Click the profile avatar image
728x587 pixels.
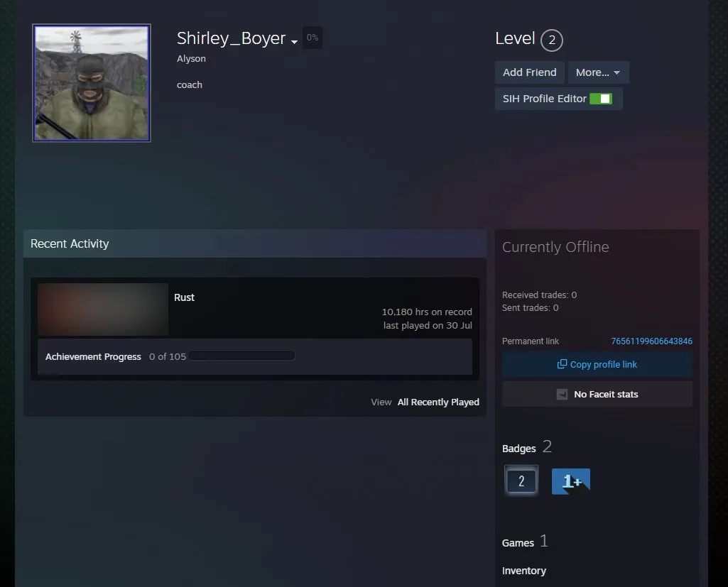(92, 83)
